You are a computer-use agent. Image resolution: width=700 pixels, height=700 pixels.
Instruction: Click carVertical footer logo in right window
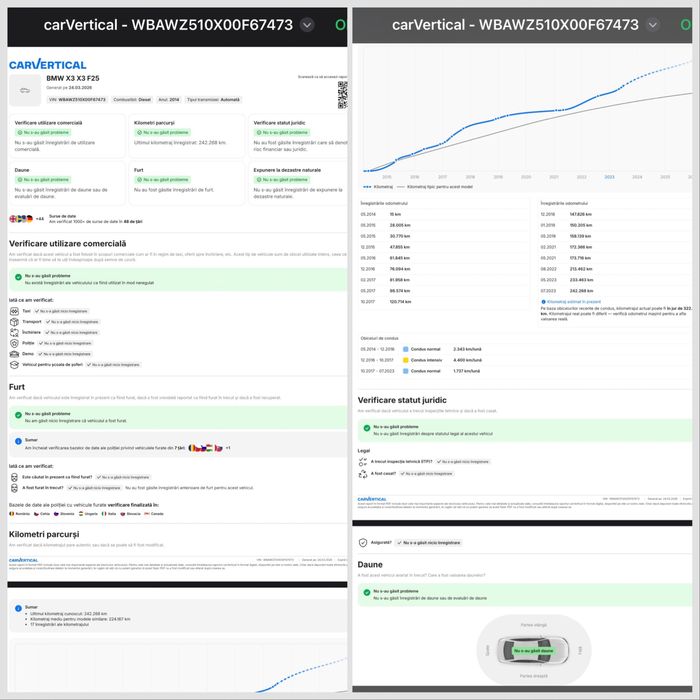[x=372, y=499]
